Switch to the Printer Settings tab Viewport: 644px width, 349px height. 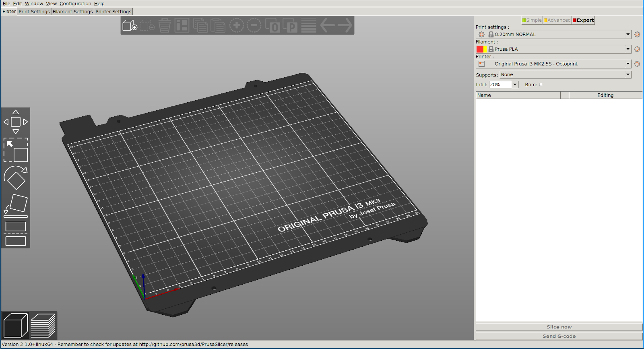point(114,12)
